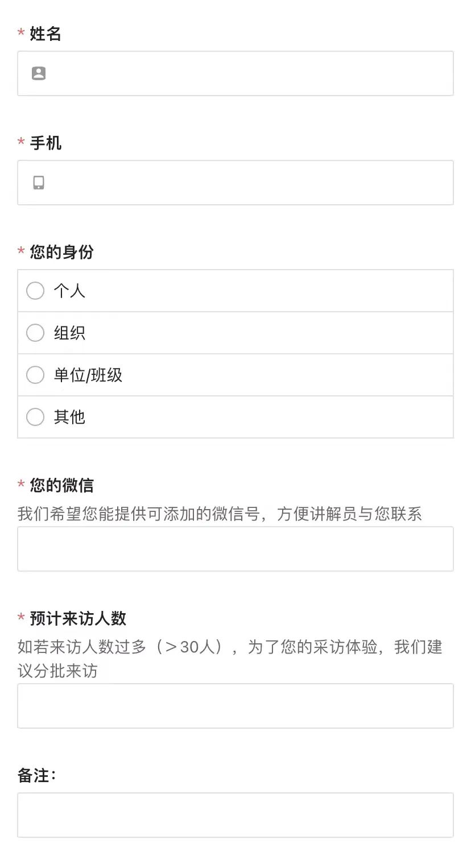The height and width of the screenshot is (868, 471).
Task: Focus the 预计来访人数 input field
Action: click(x=235, y=706)
